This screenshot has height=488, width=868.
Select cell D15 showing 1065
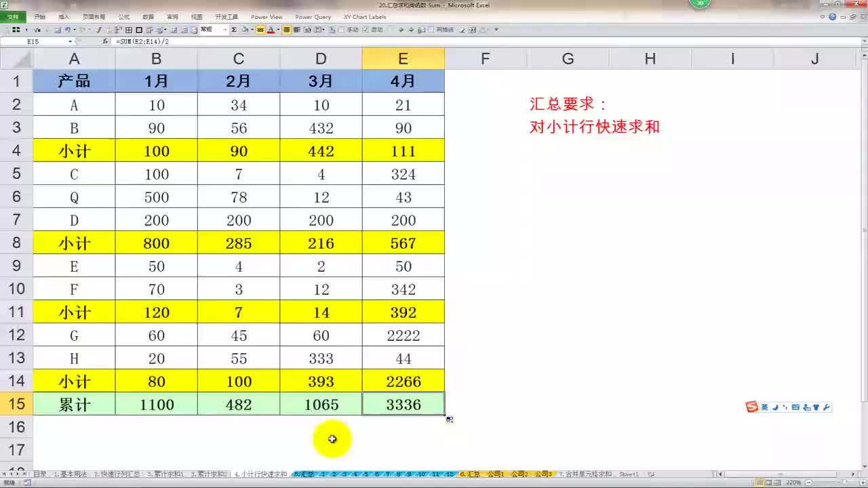coord(321,405)
